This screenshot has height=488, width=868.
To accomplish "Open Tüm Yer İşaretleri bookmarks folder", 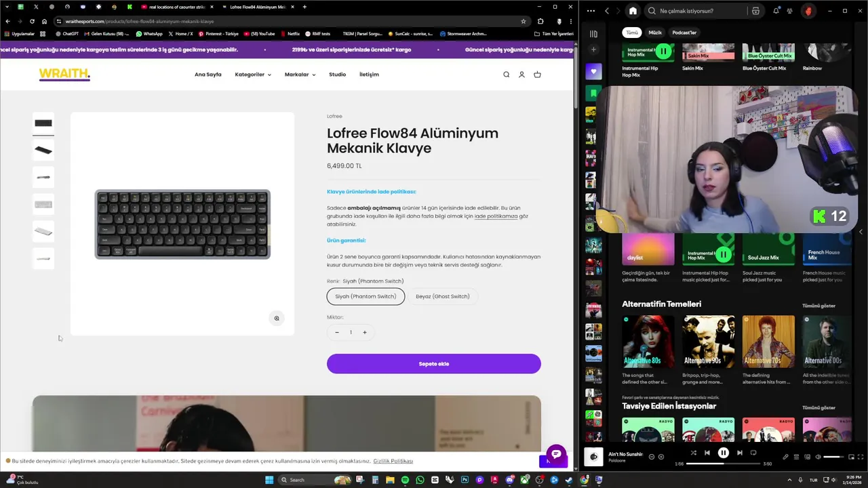I will pos(554,33).
